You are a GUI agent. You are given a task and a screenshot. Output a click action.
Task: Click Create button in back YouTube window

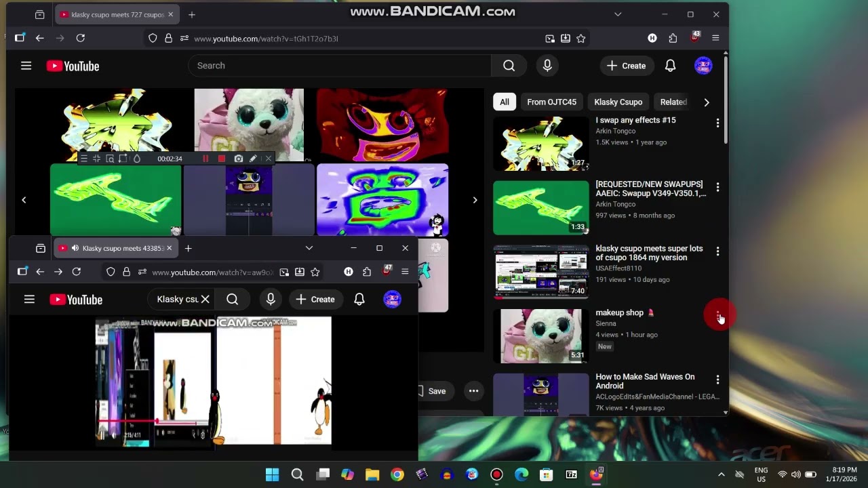coord(627,66)
